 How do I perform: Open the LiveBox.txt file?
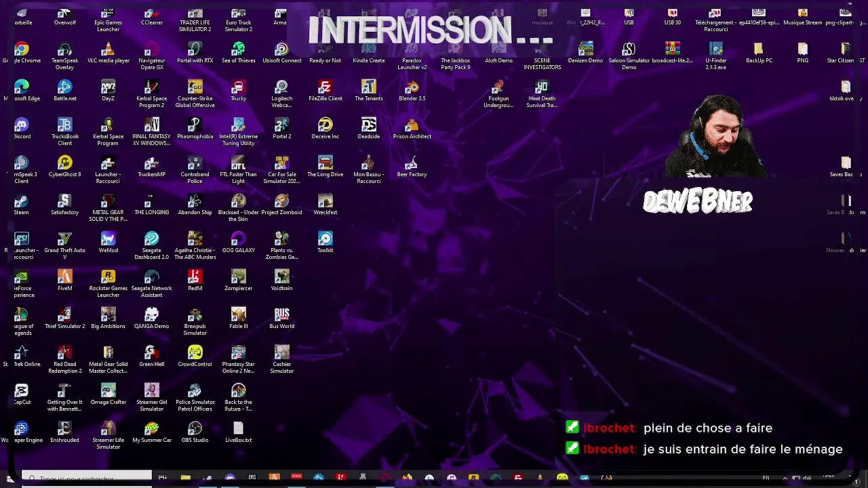click(x=238, y=432)
